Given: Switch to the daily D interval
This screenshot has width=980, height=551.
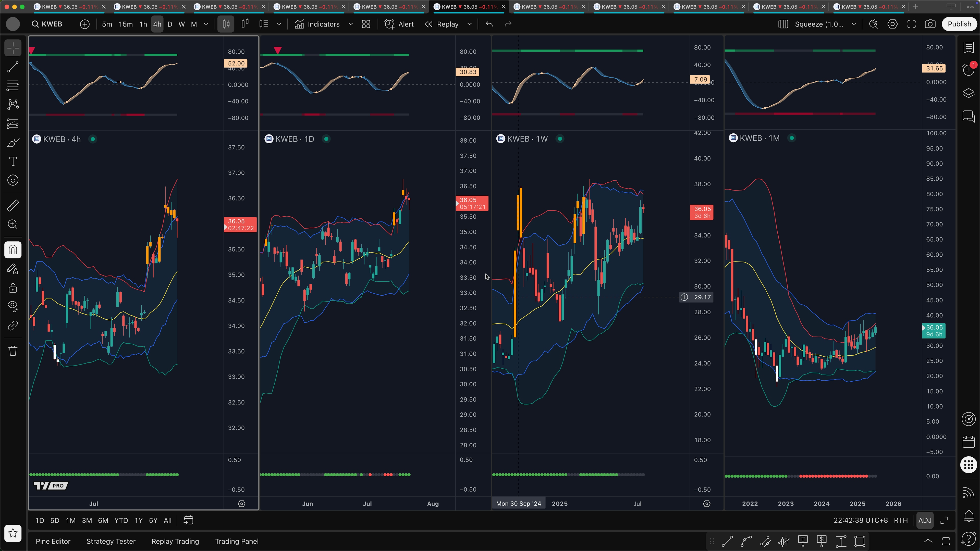Looking at the screenshot, I should click(x=170, y=24).
